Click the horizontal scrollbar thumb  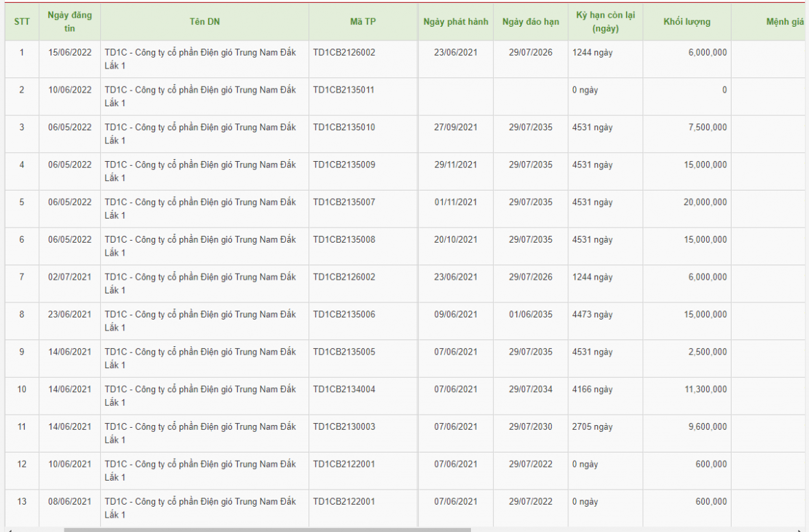[x=267, y=529]
